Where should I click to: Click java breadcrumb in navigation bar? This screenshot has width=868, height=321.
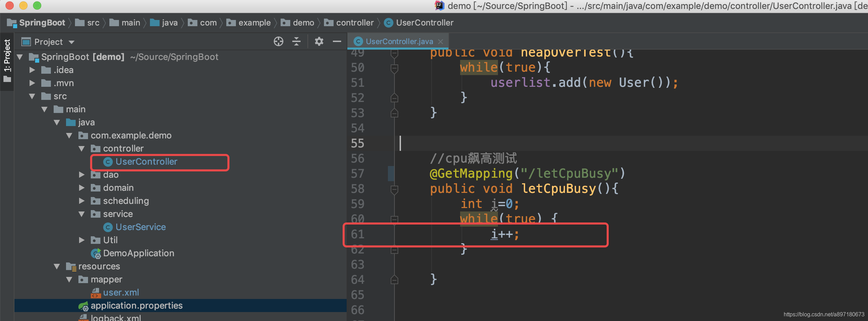164,23
